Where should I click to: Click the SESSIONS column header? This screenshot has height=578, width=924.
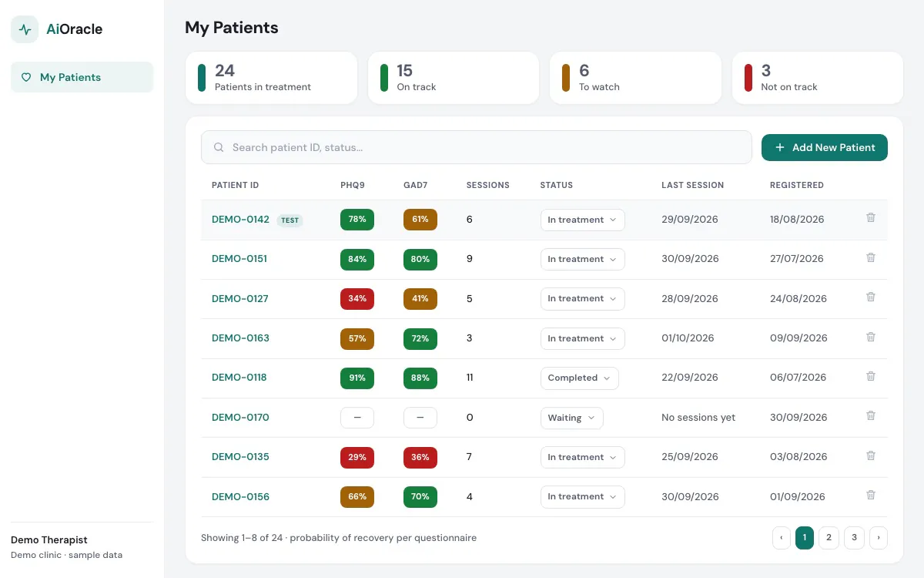[x=488, y=185]
